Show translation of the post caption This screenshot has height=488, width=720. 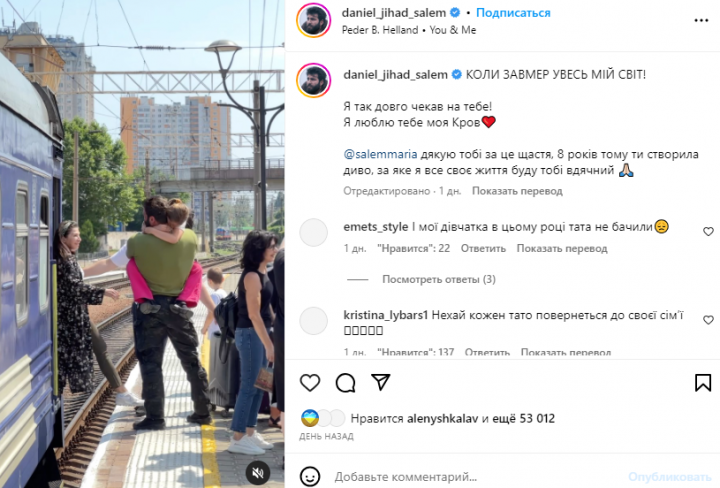point(517,191)
